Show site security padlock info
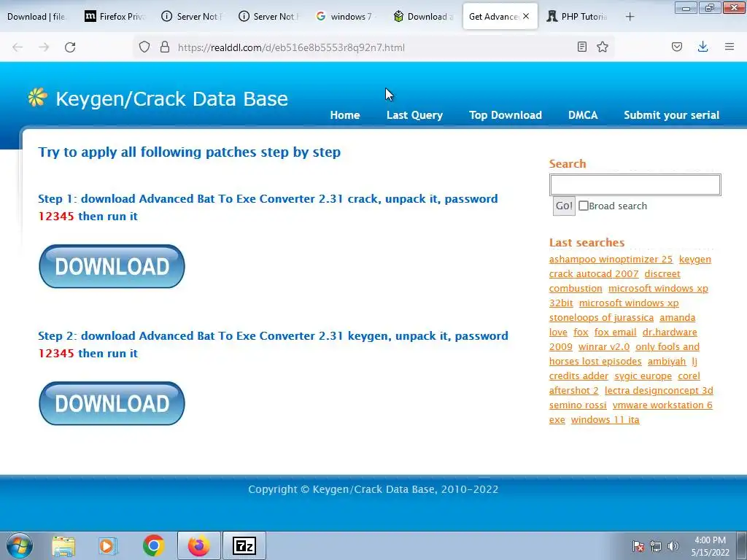The height and width of the screenshot is (560, 747). tap(165, 47)
